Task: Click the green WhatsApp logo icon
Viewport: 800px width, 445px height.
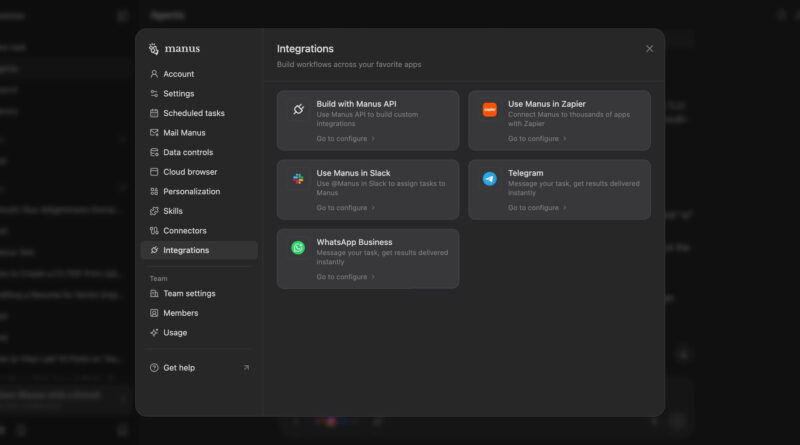Action: 298,248
